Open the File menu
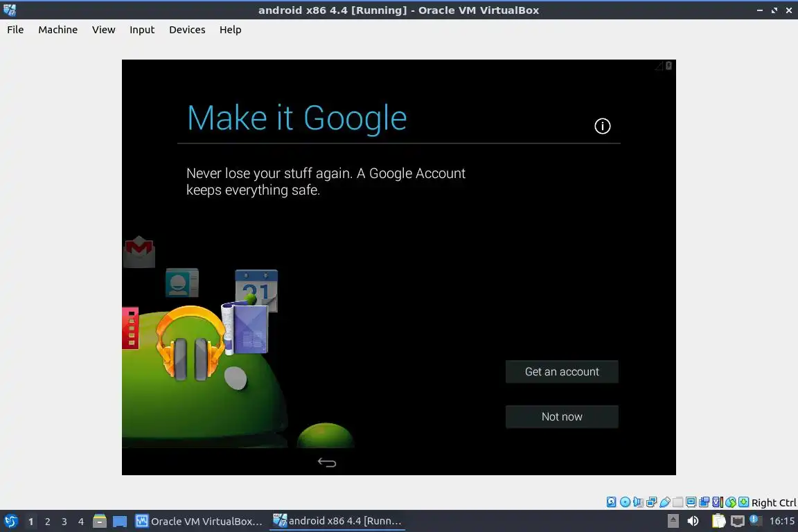 point(15,30)
